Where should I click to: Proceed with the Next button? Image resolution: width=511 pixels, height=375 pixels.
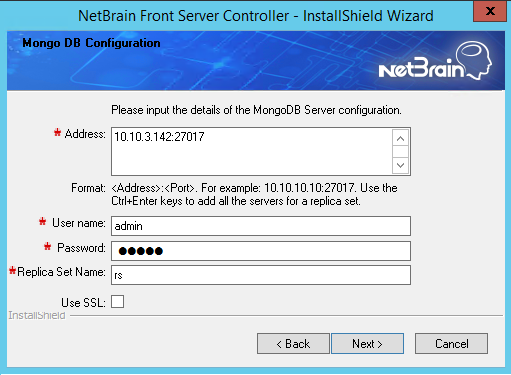[x=367, y=344]
